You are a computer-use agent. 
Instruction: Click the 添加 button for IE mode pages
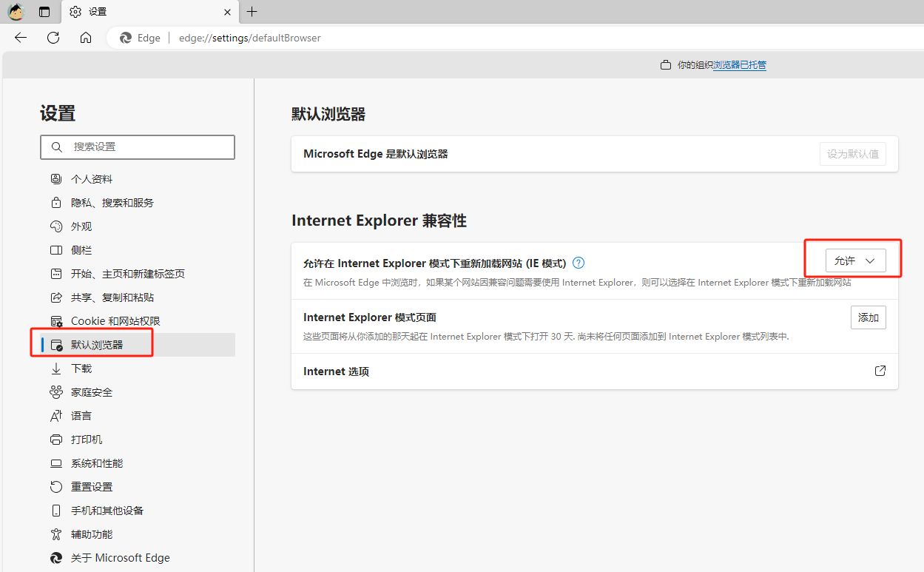pyautogui.click(x=868, y=317)
